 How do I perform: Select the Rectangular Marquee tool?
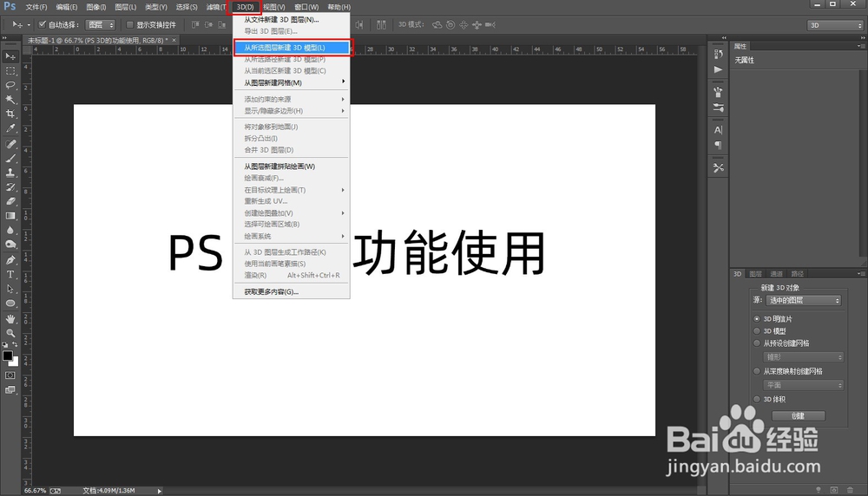(x=10, y=71)
